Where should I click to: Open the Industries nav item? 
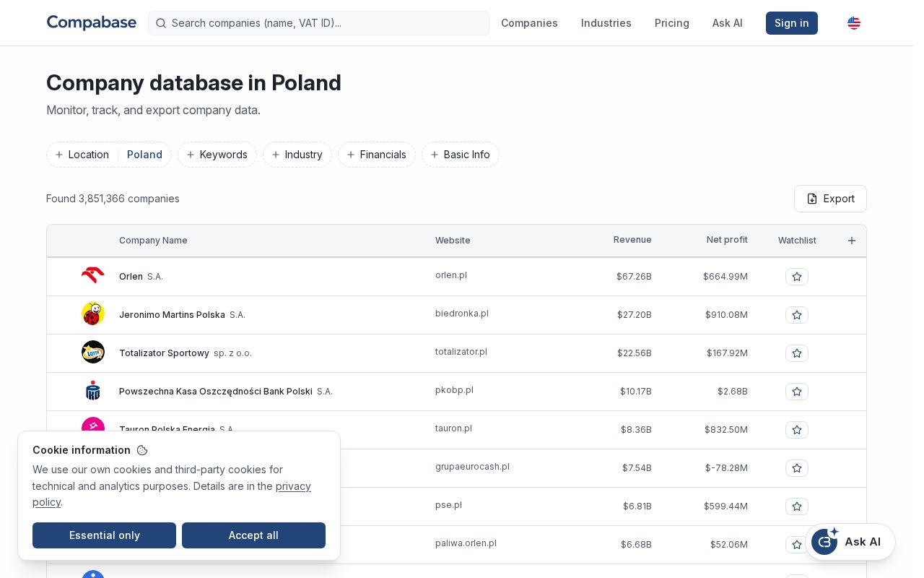click(606, 23)
